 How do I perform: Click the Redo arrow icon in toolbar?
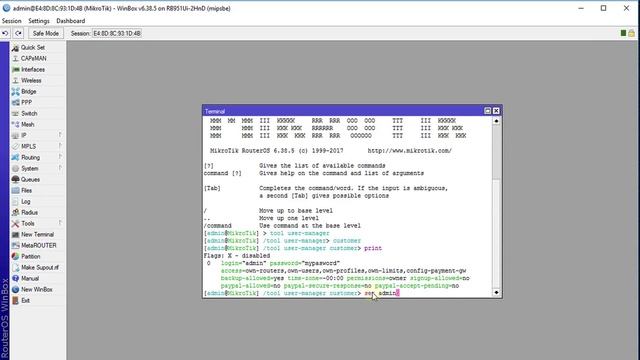pos(18,33)
